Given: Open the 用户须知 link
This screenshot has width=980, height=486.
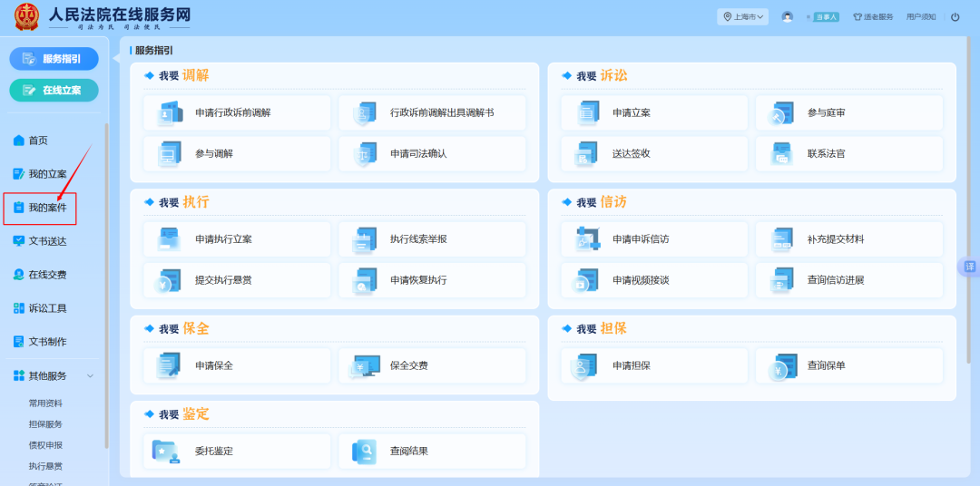Looking at the screenshot, I should [920, 17].
